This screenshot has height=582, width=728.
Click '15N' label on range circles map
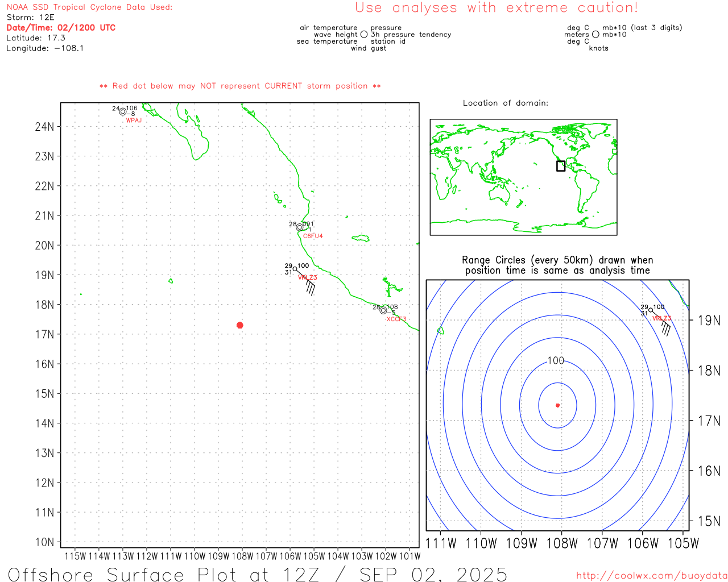coord(709,521)
